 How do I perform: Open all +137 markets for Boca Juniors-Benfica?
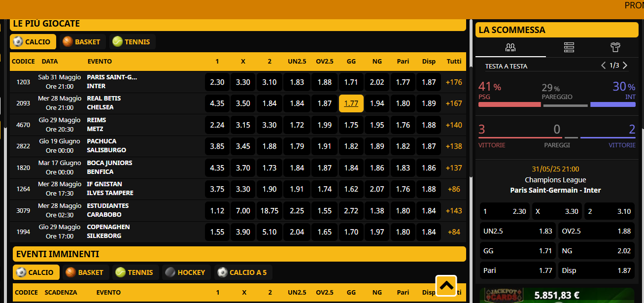[454, 168]
